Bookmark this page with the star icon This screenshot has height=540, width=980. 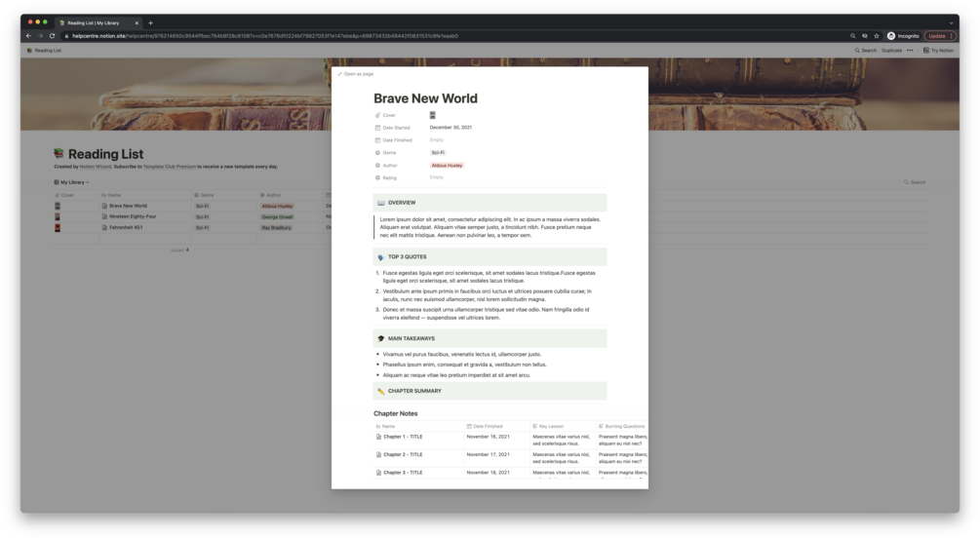[x=877, y=36]
